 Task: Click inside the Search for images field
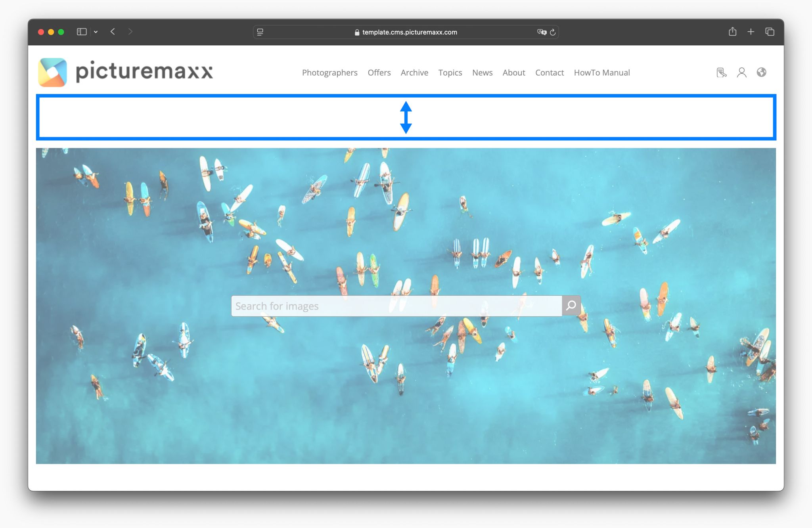377,305
